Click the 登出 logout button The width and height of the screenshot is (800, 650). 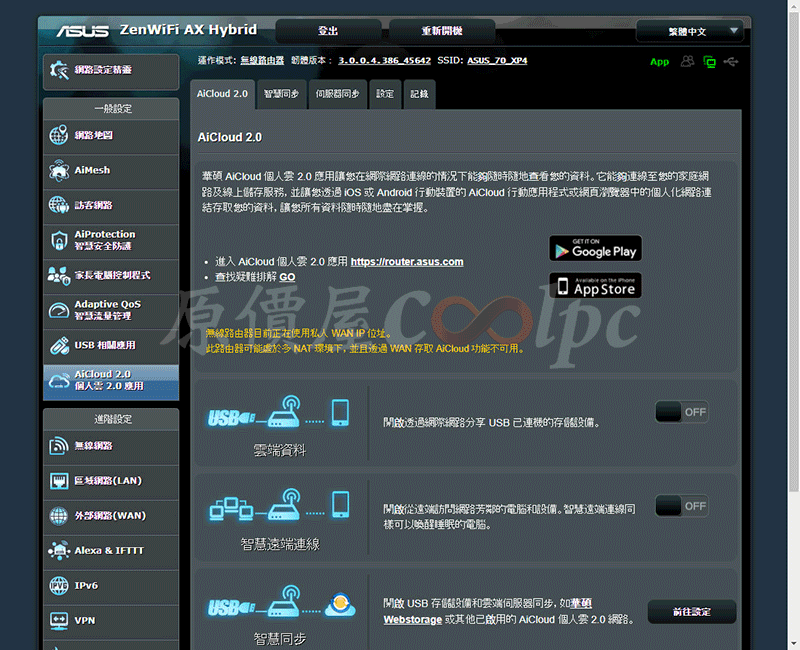pos(328,31)
